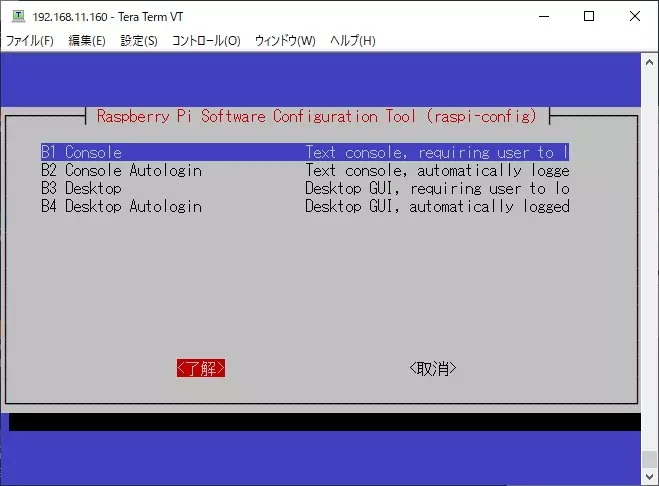Select the B1 Console option
659x486 pixels.
tap(305, 152)
